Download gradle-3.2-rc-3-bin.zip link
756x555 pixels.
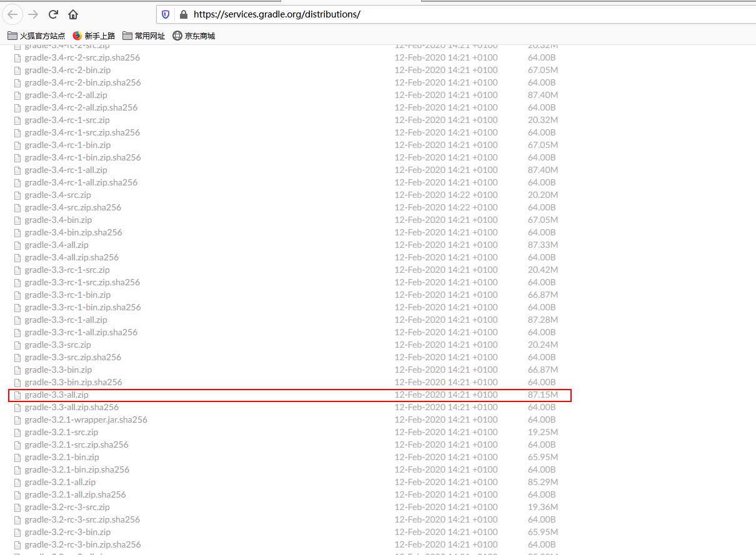pyautogui.click(x=67, y=533)
